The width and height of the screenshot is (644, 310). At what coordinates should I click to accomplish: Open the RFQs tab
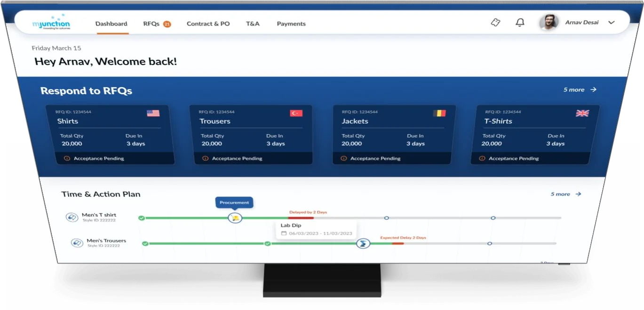[151, 24]
